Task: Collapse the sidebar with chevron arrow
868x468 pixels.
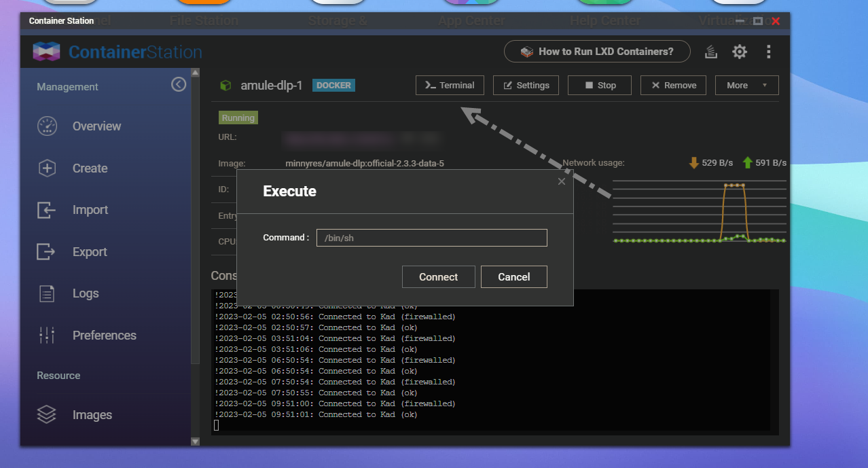Action: coord(179,84)
